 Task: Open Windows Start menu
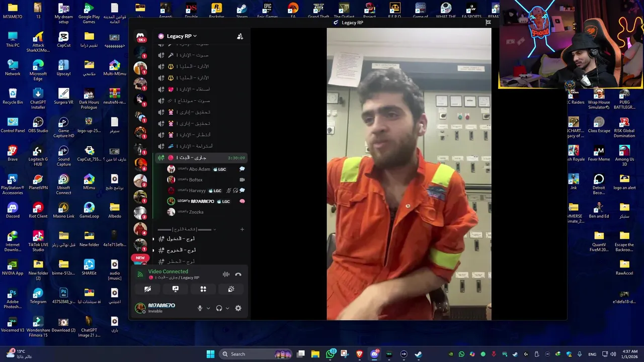click(210, 354)
